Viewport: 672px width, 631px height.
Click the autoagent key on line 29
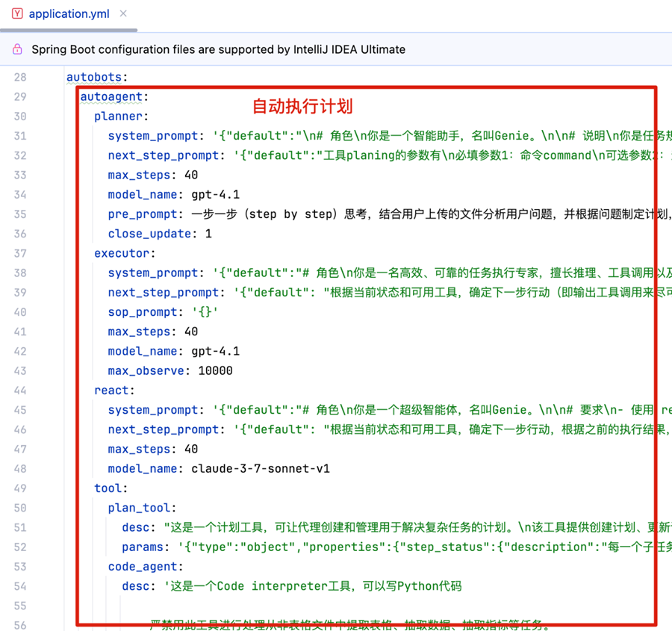111,97
